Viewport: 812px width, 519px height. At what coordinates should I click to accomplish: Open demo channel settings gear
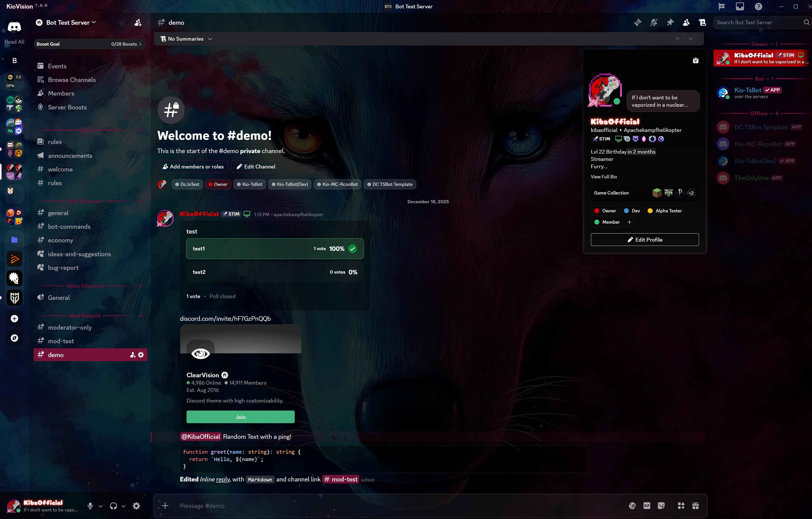(141, 355)
